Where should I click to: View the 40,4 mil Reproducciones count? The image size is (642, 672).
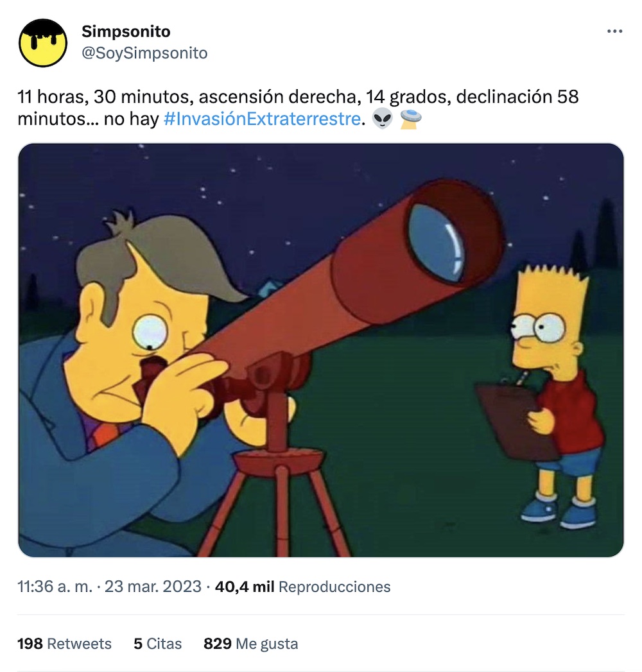coord(302,586)
